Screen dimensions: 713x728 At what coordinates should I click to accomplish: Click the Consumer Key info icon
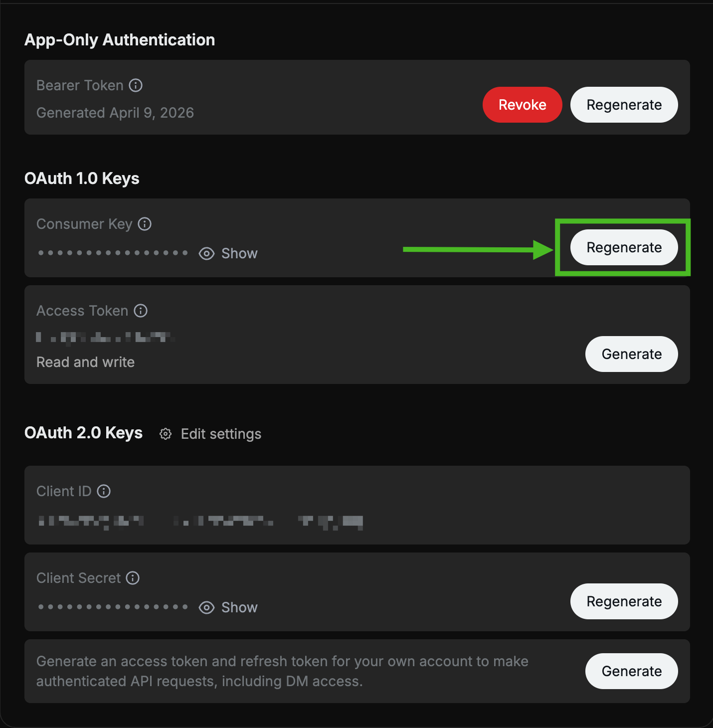[x=145, y=224]
